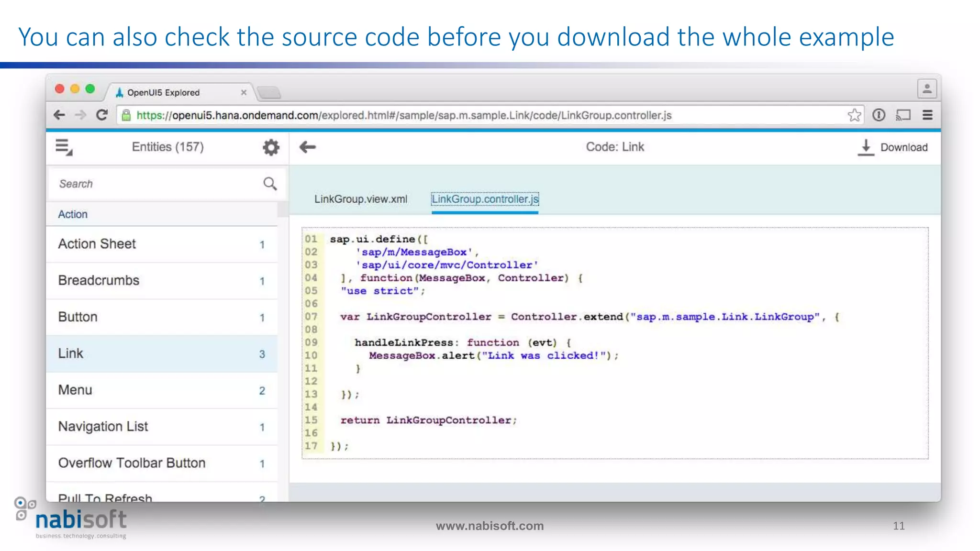Click code line 01 sap.ui.define
Screen dimensions: 980x551
[379, 239]
